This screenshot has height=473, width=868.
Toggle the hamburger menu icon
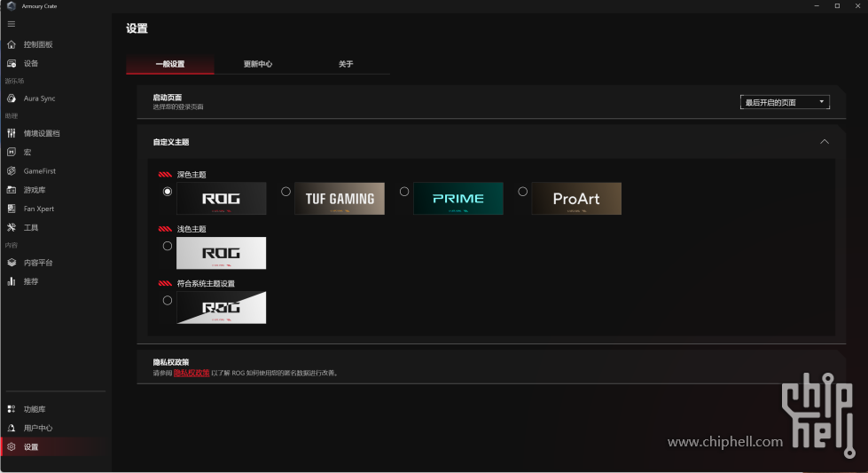pyautogui.click(x=11, y=24)
